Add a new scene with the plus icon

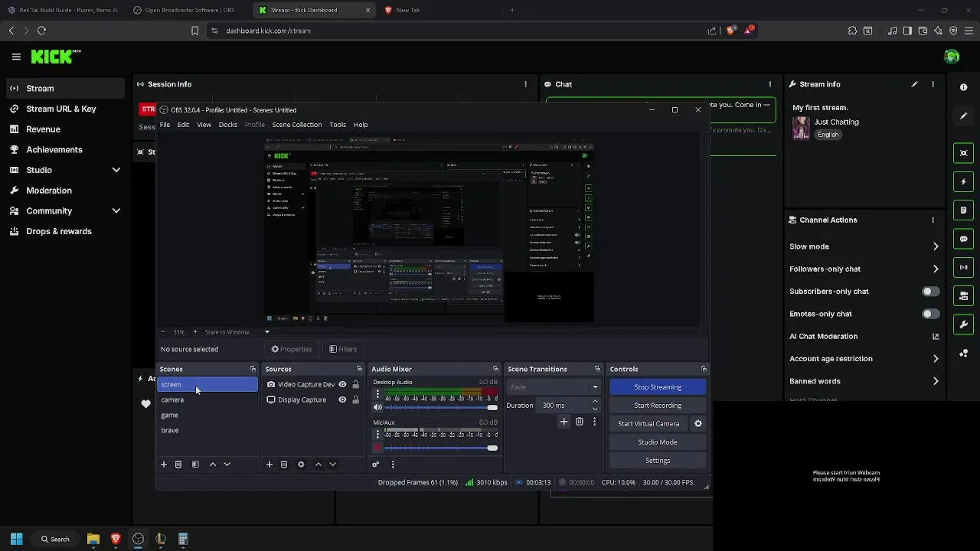coord(163,465)
